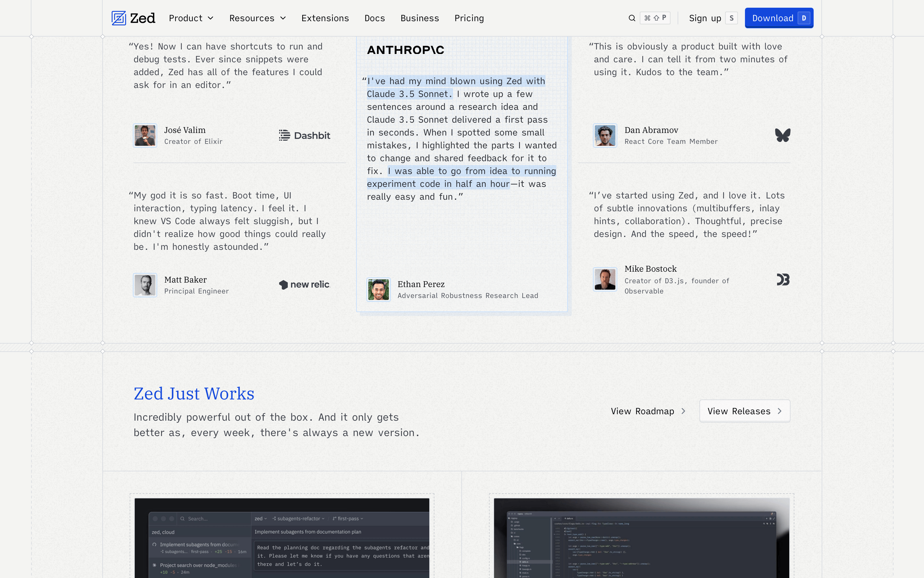Go to the Business page
The width and height of the screenshot is (924, 578).
[420, 18]
